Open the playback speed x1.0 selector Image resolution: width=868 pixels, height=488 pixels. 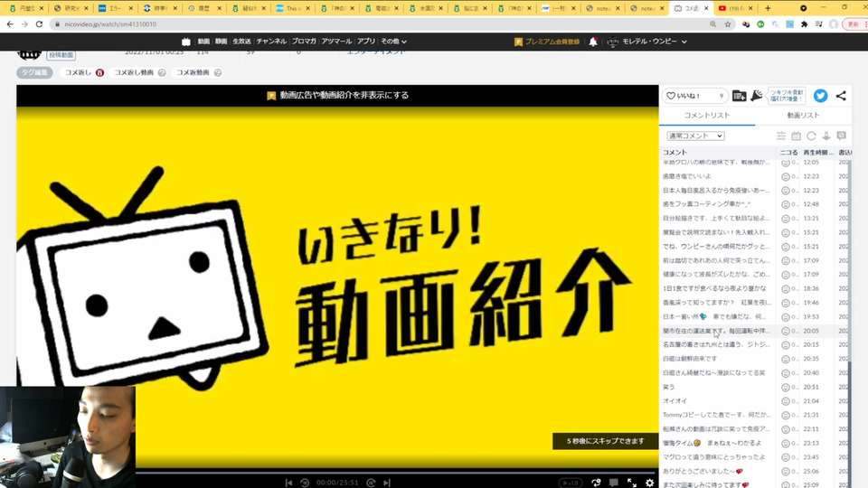click(571, 483)
